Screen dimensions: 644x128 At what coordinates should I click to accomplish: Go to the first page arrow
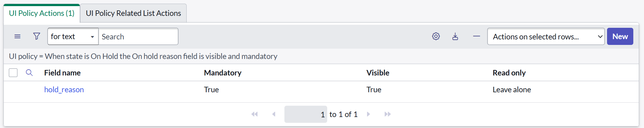(254, 114)
